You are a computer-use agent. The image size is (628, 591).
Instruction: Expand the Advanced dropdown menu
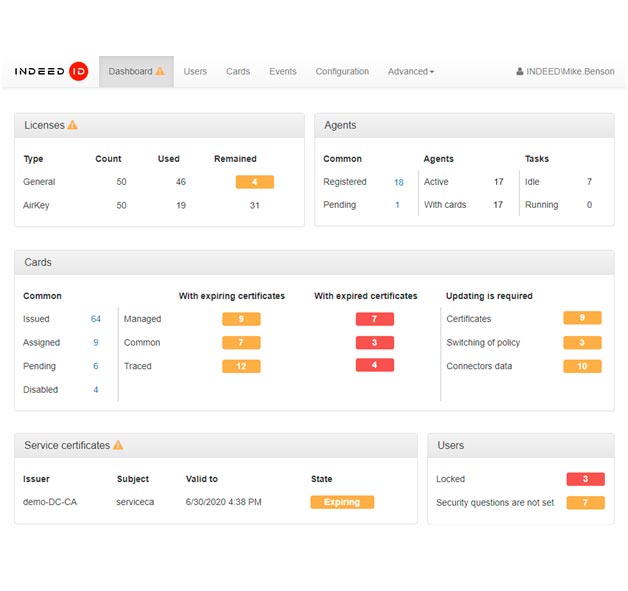click(411, 71)
